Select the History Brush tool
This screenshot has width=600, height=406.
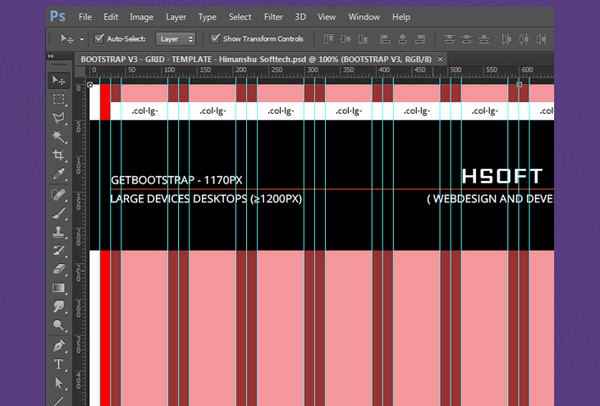click(59, 251)
